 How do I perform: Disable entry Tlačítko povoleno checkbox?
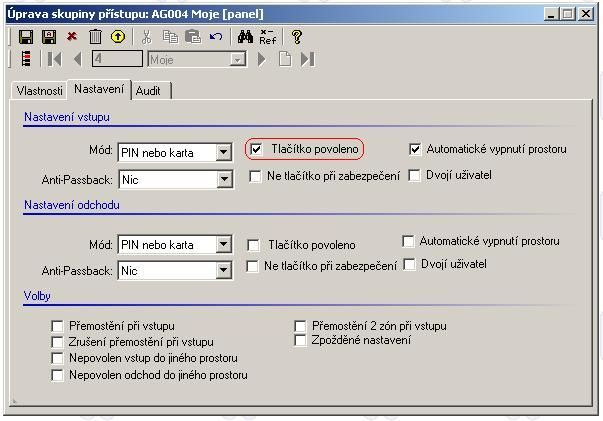pos(257,149)
